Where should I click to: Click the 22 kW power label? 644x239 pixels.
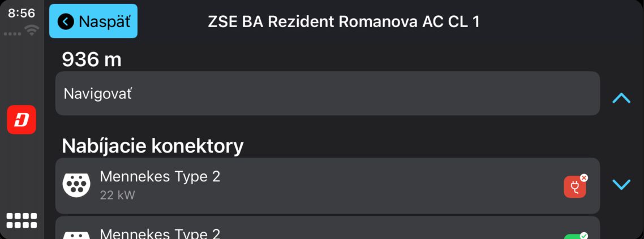(117, 195)
